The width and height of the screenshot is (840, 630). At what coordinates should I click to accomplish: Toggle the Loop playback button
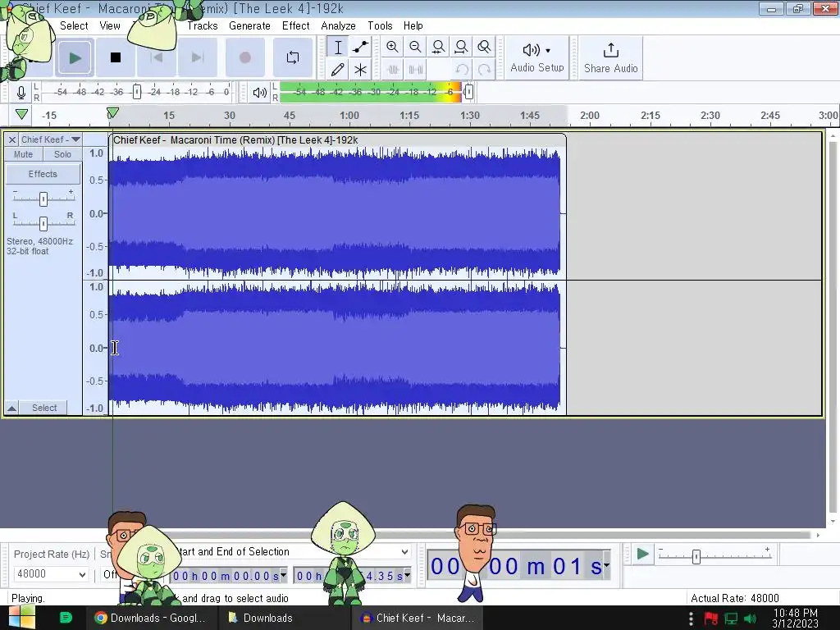coord(293,57)
